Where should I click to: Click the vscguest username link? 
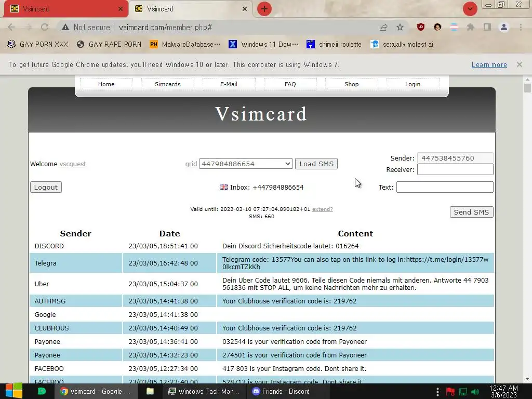pyautogui.click(x=73, y=164)
